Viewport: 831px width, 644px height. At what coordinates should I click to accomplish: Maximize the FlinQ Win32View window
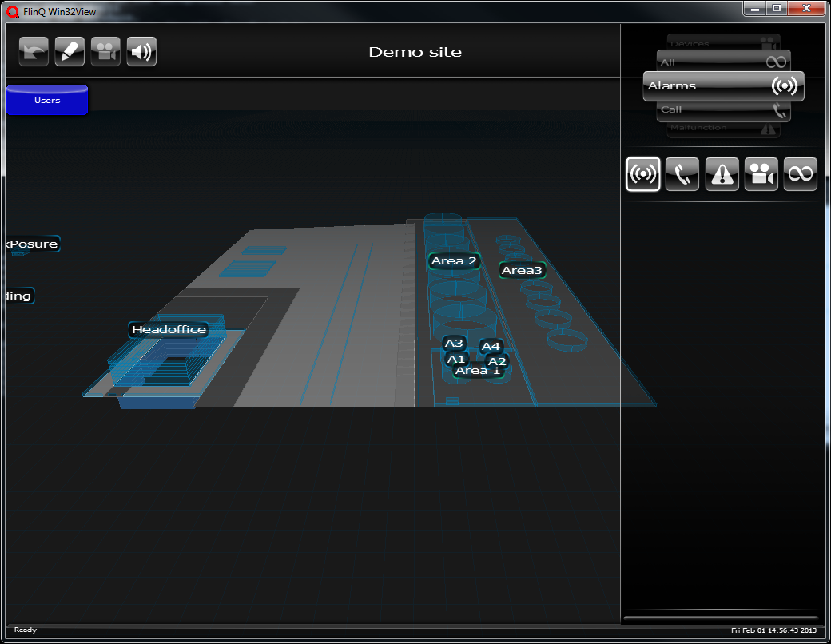(x=777, y=9)
